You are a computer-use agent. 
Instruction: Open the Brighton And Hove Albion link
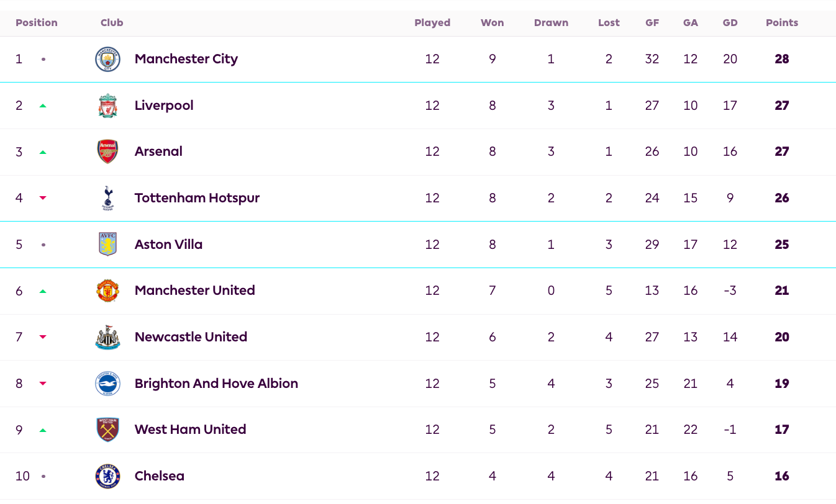click(216, 384)
